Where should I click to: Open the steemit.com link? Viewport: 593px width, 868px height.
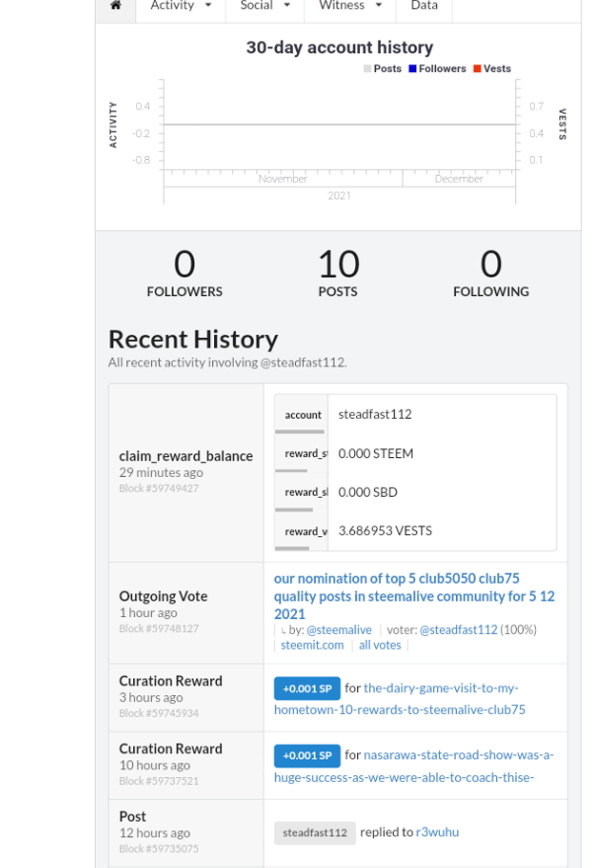pos(312,646)
